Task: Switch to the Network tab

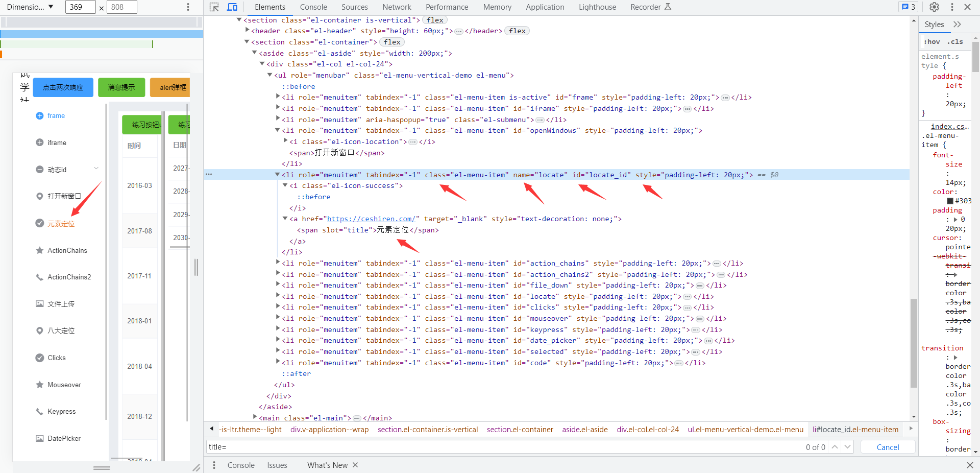Action: [x=397, y=7]
